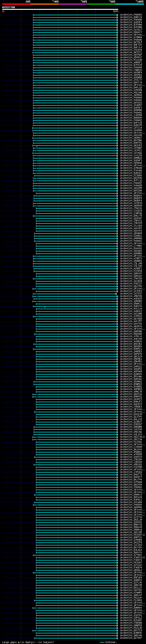Click the orange ~40% identity legend segment

pos(45,4)
